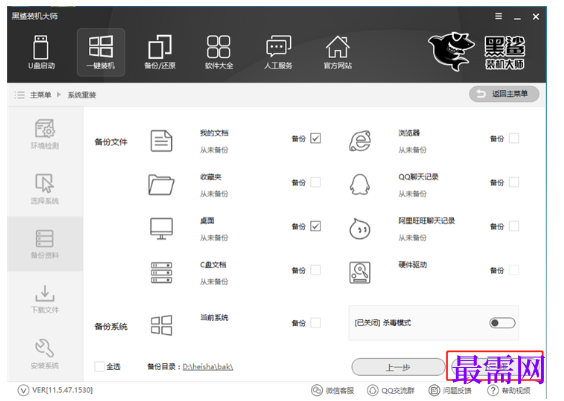Click the 返回主菜单 button

(504, 94)
